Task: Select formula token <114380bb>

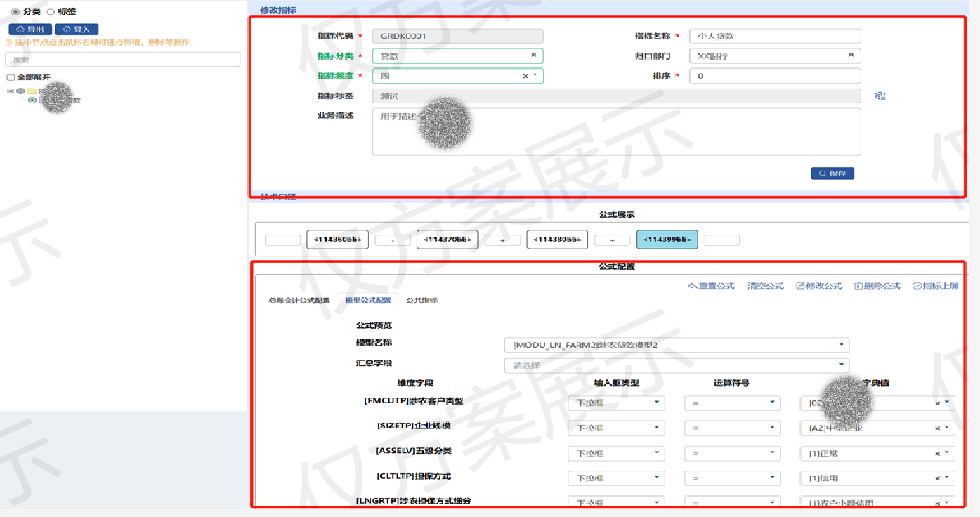Action: [x=557, y=240]
